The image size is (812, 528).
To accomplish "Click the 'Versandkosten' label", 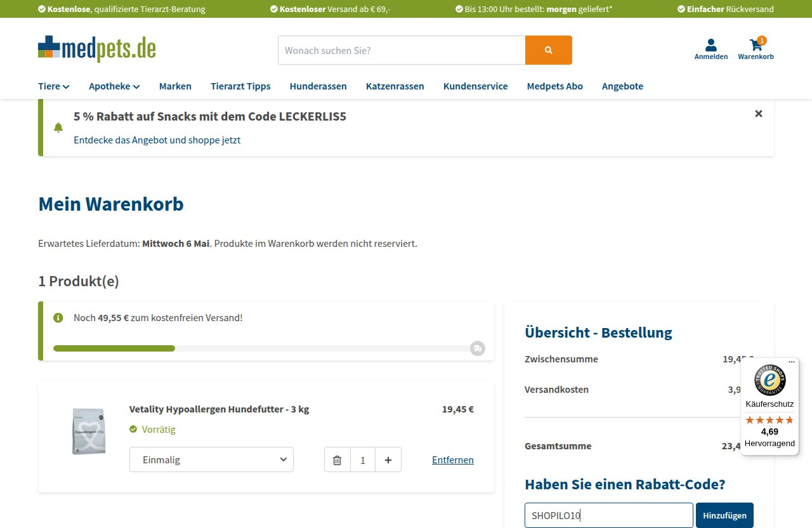I will [556, 390].
